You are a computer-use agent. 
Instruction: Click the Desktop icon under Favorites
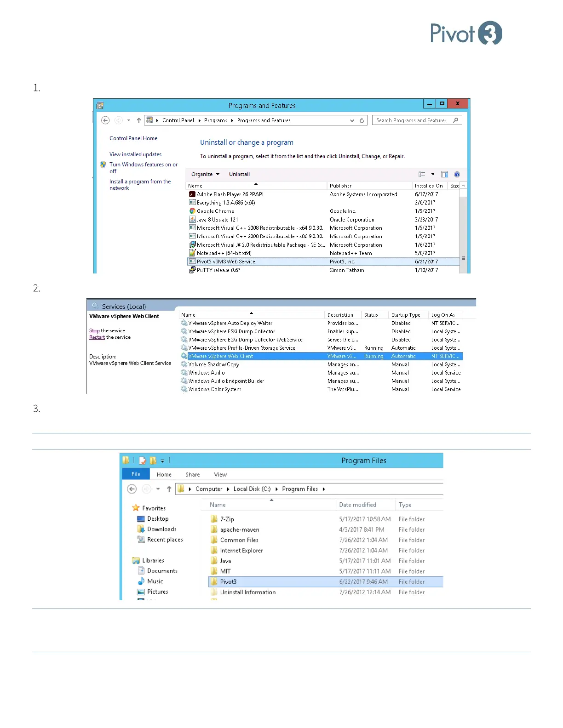tap(141, 518)
